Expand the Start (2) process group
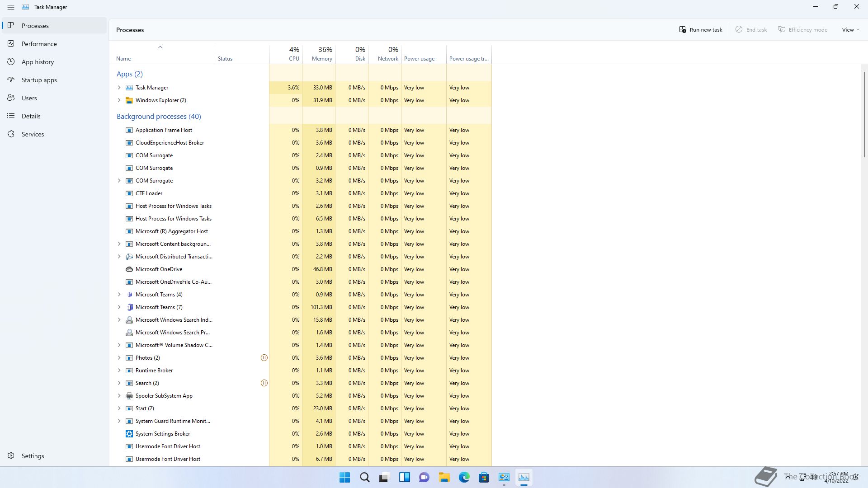The width and height of the screenshot is (868, 488). pos(119,408)
